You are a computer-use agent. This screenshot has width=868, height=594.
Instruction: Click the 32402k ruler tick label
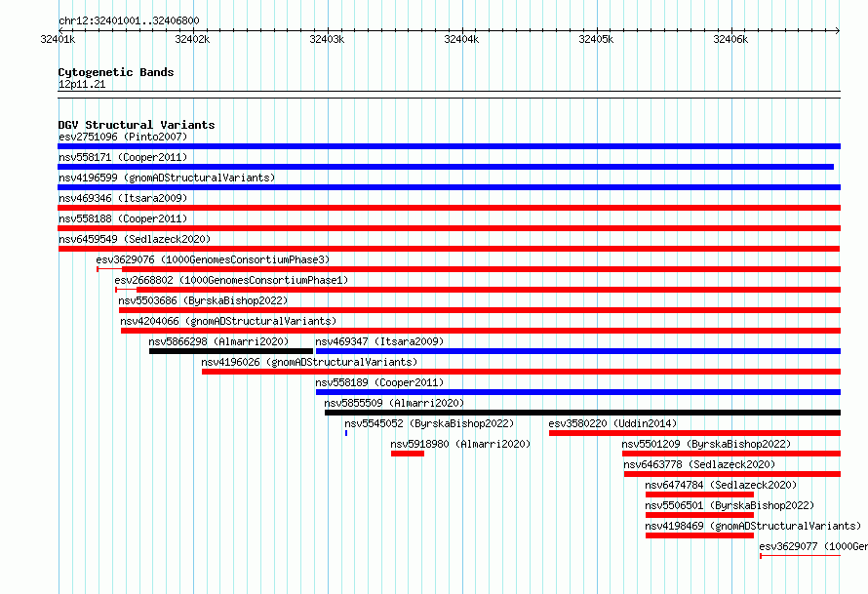192,39
